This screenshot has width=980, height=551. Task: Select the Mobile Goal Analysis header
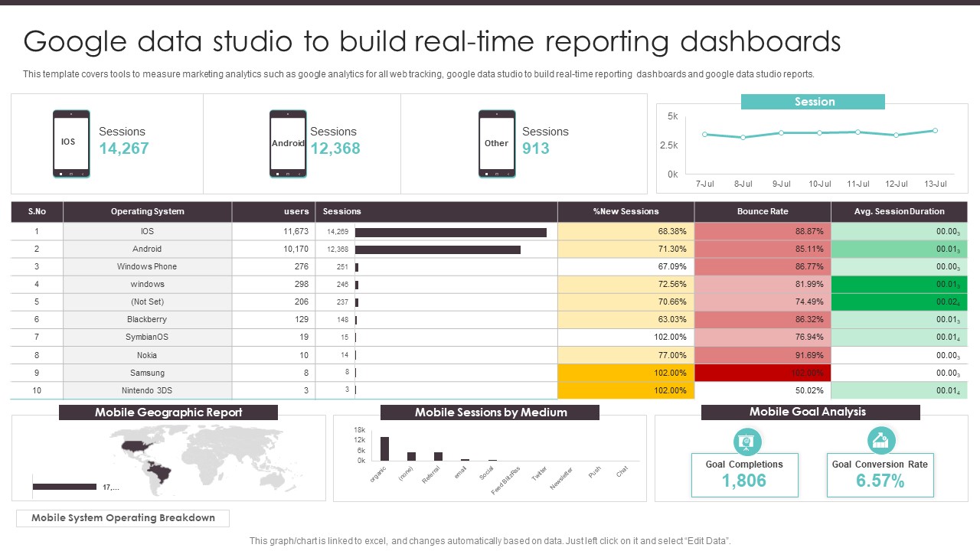[811, 412]
